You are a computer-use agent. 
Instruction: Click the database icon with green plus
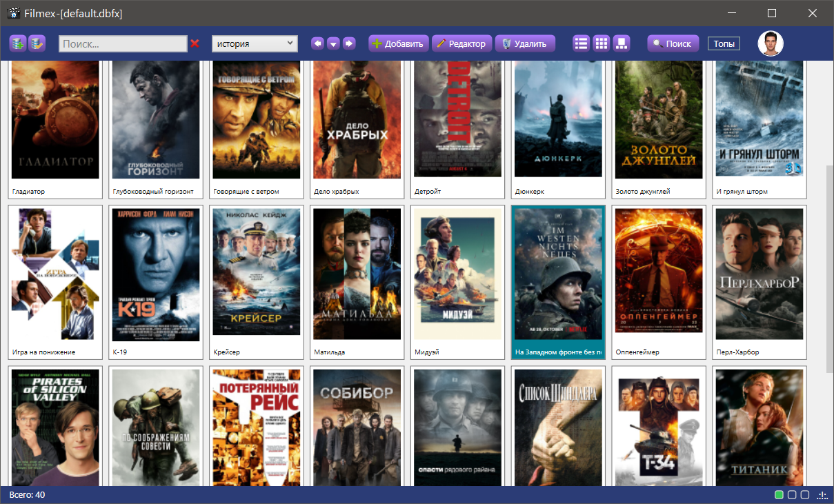tap(18, 43)
